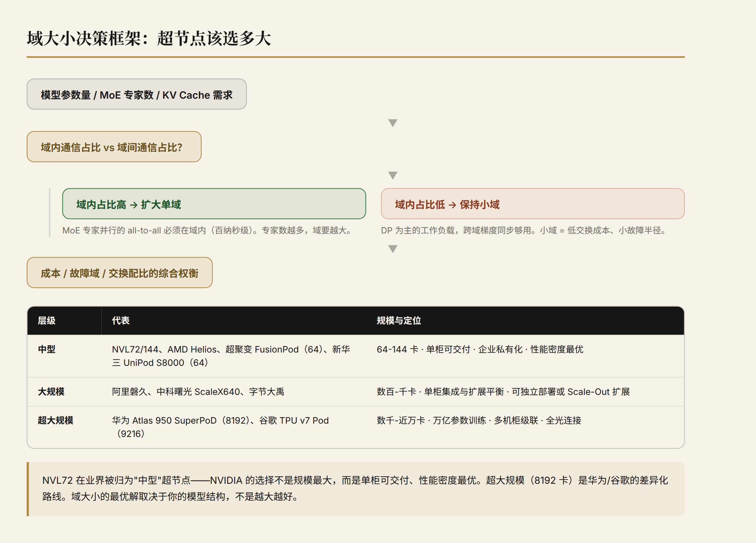Click the red 域内占比低 → 保持小域 box

(533, 204)
